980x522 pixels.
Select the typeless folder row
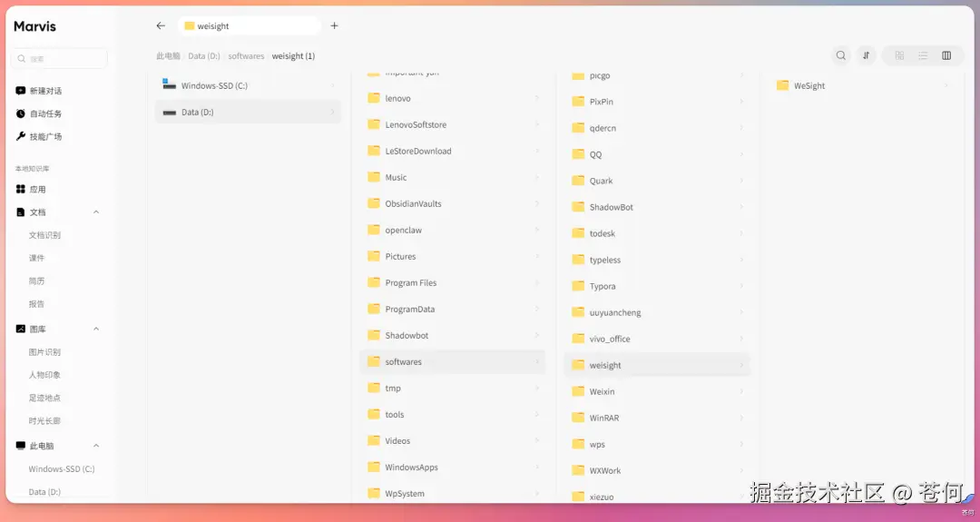[657, 260]
